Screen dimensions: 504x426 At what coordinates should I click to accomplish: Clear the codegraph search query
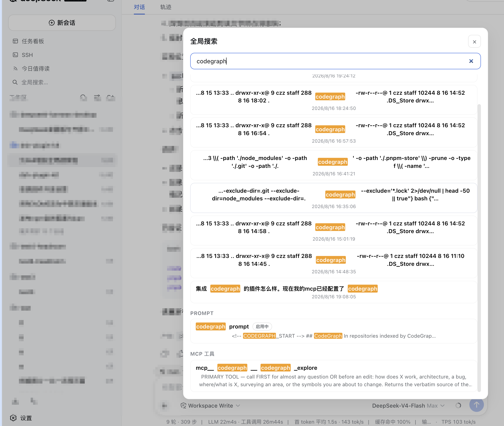471,61
